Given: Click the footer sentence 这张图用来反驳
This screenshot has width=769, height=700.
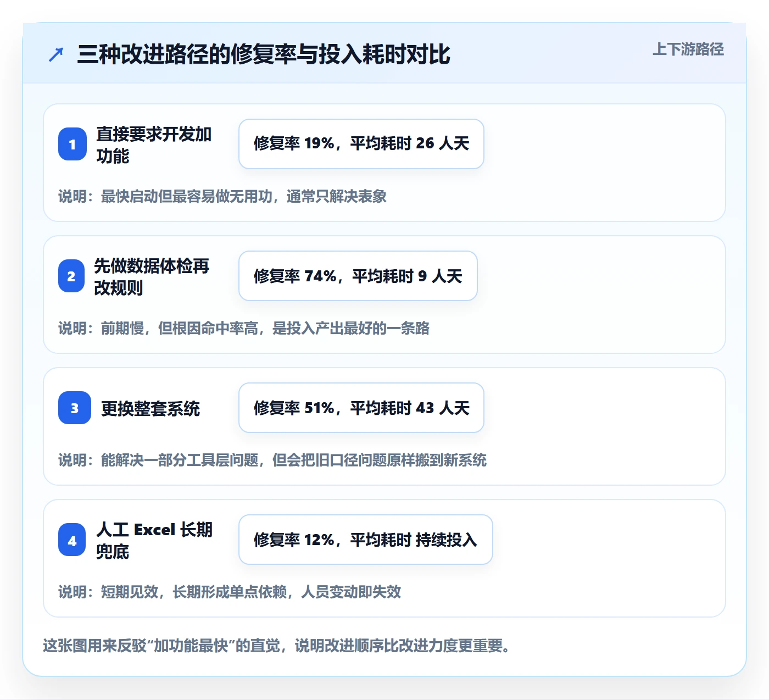Looking at the screenshot, I should (277, 646).
